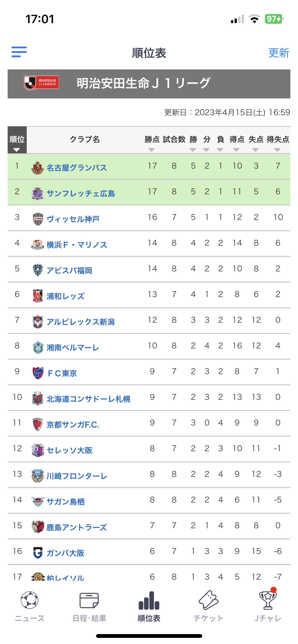Tap the ヴィッセル神戸 club crest

38,219
